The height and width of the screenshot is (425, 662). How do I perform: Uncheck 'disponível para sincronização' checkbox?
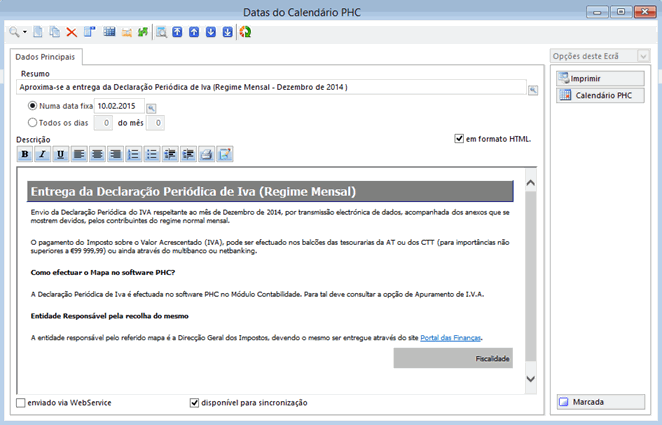coord(195,403)
